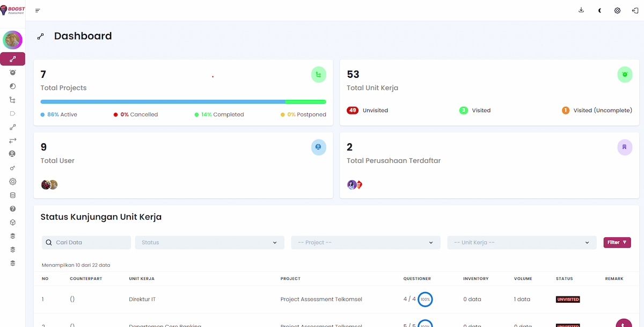Screen dimensions: 644x327
Task: Toggle dark mode with the moon icon
Action: point(599,10)
